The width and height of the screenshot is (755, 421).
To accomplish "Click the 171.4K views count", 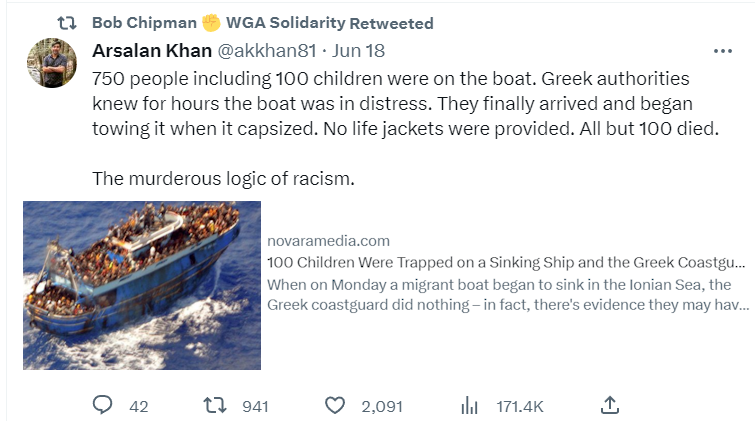I will coord(519,406).
